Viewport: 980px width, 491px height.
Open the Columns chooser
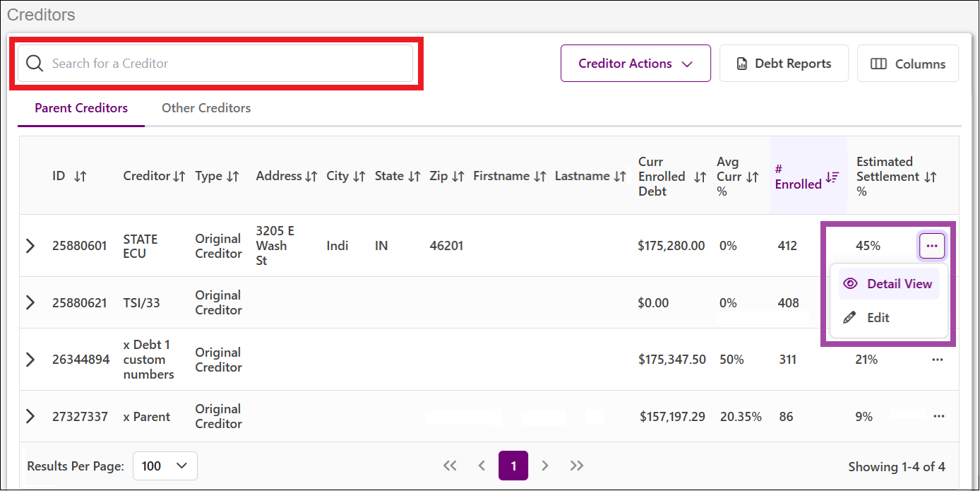[908, 64]
